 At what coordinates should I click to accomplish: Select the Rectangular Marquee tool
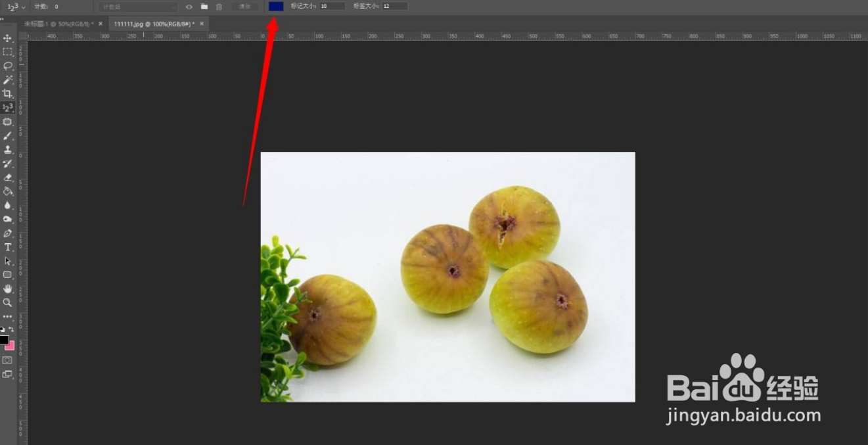pos(8,52)
